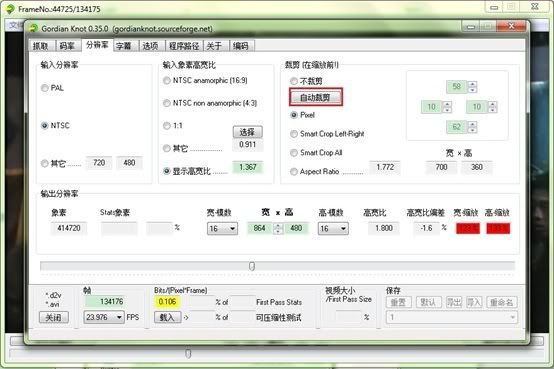The height and width of the screenshot is (369, 554).
Task: Increase the left crop value with up arrow
Action: [447, 104]
